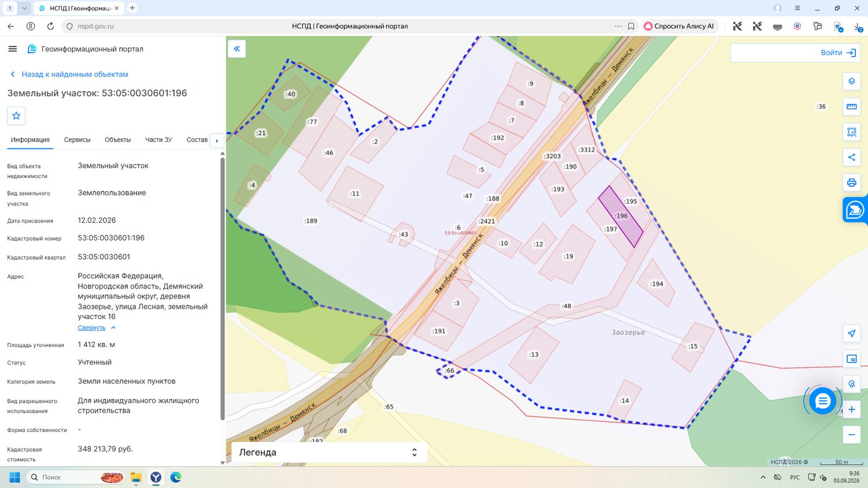Locate my position with arrow icon
The height and width of the screenshot is (488, 868).
pyautogui.click(x=851, y=333)
